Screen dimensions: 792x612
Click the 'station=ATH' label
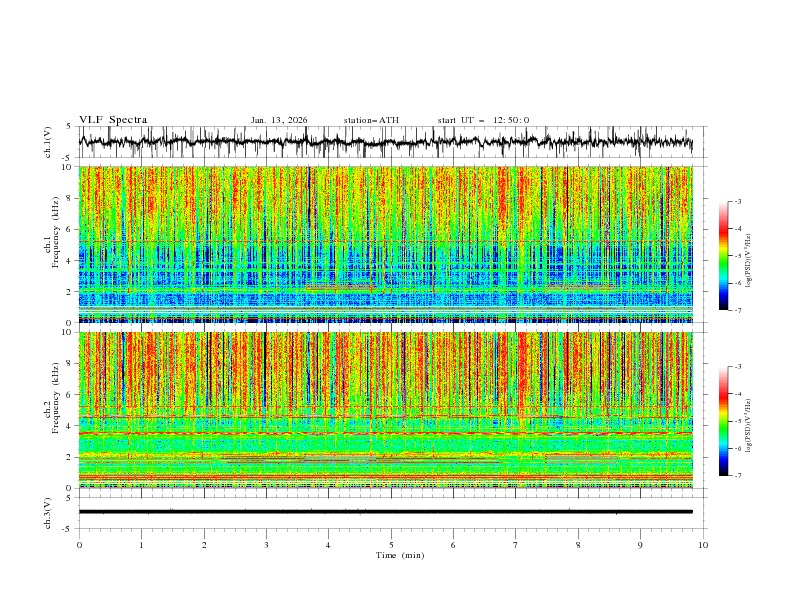pyautogui.click(x=371, y=120)
